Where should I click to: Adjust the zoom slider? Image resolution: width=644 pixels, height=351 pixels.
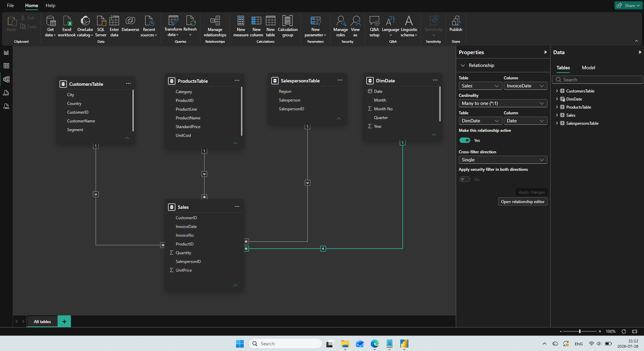pos(580,331)
